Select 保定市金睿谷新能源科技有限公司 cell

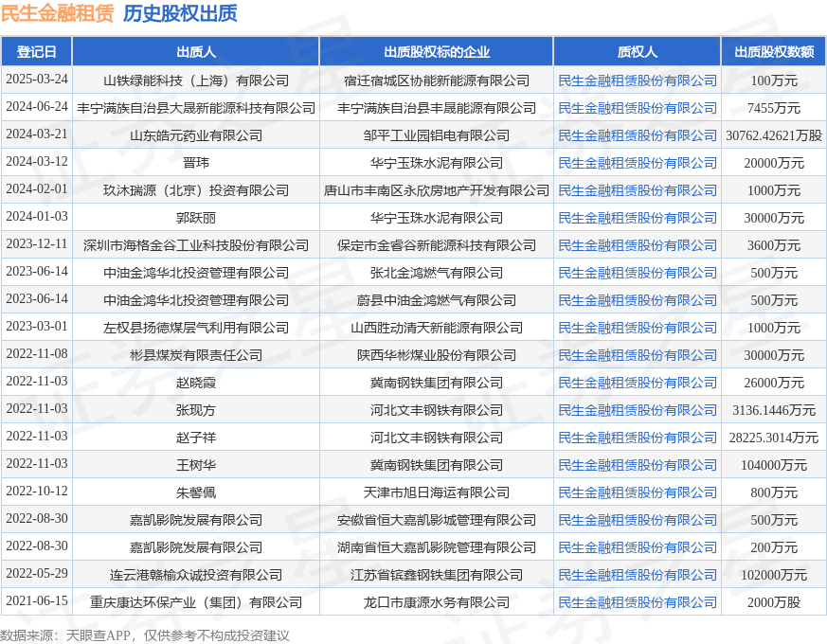(x=436, y=245)
